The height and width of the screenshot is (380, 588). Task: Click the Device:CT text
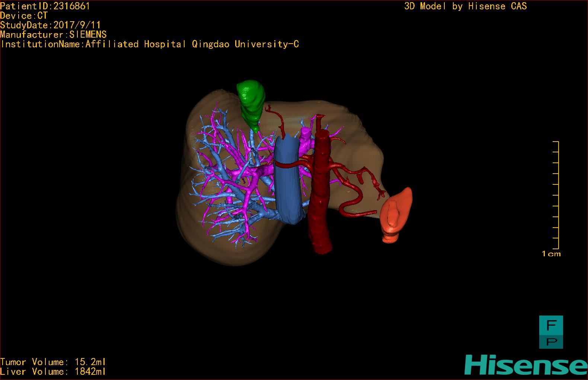(24, 16)
